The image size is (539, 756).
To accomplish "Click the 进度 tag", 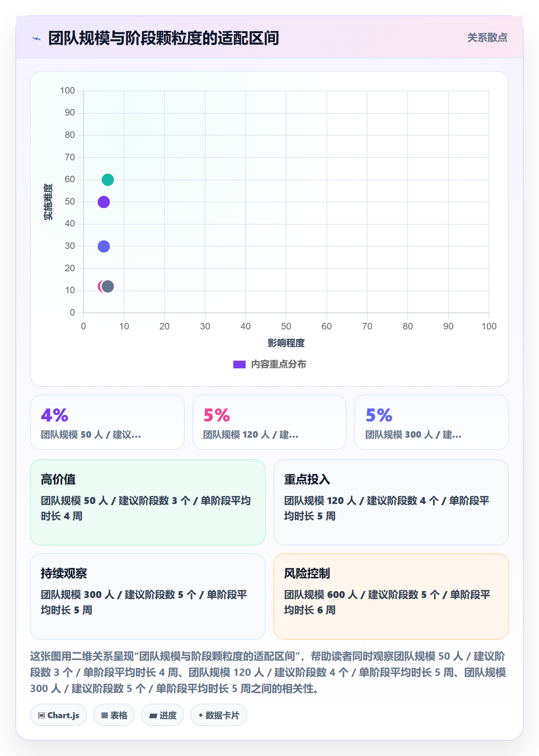I will (x=162, y=715).
